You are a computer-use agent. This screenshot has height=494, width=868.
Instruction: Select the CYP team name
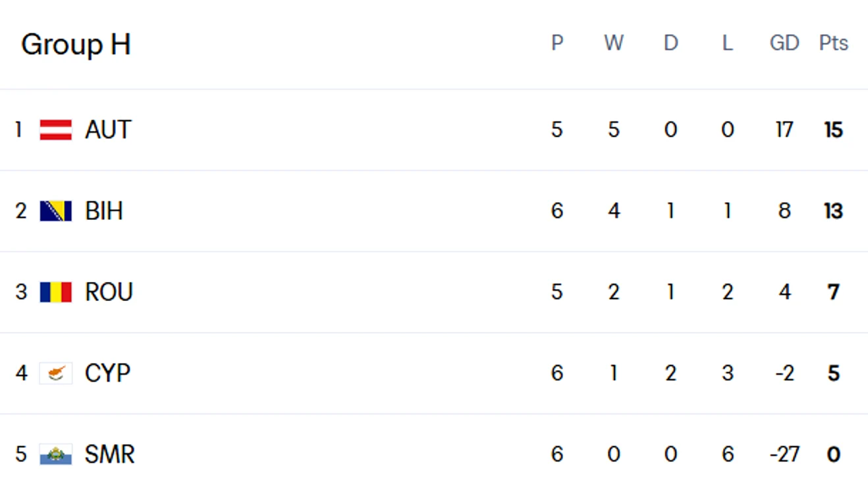click(x=108, y=373)
